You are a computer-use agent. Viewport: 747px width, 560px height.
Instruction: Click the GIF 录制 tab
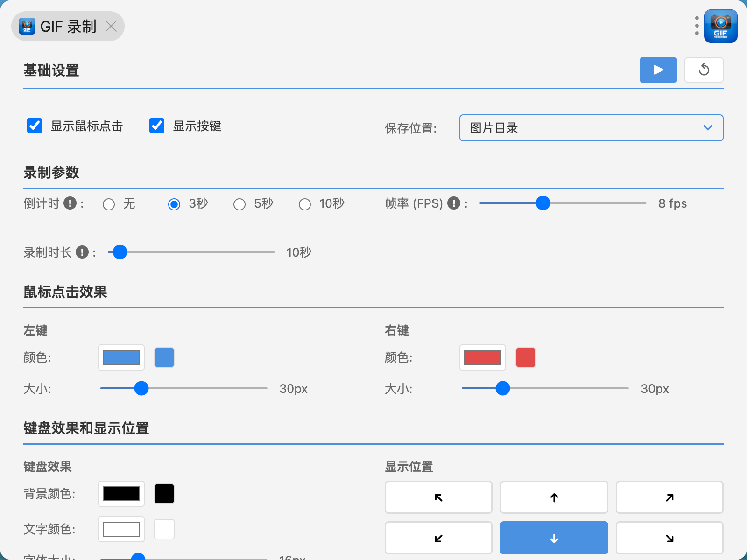[x=68, y=27]
